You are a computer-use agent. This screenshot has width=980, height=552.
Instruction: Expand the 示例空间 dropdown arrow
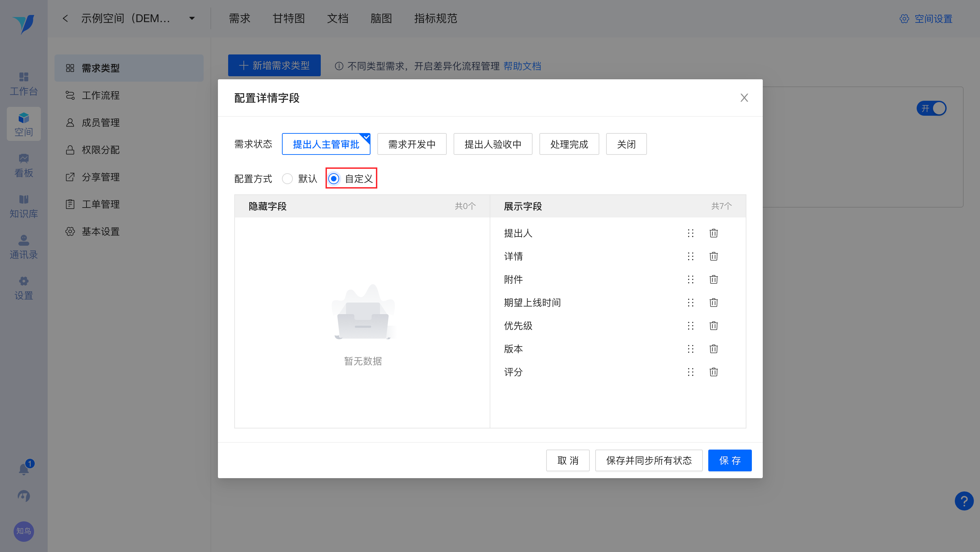[x=192, y=18]
